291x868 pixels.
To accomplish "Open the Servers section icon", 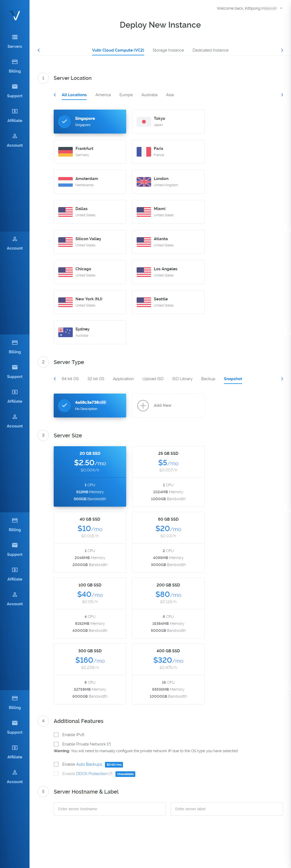I will (x=15, y=37).
